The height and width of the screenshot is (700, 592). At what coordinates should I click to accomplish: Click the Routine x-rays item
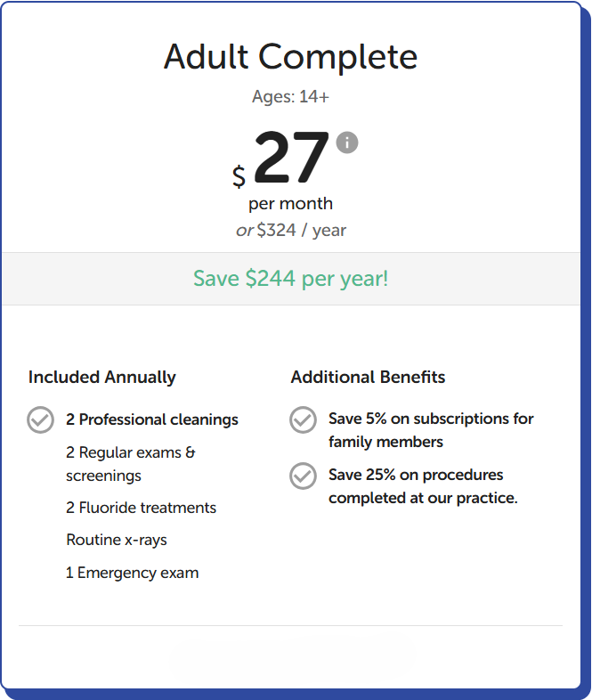117,540
